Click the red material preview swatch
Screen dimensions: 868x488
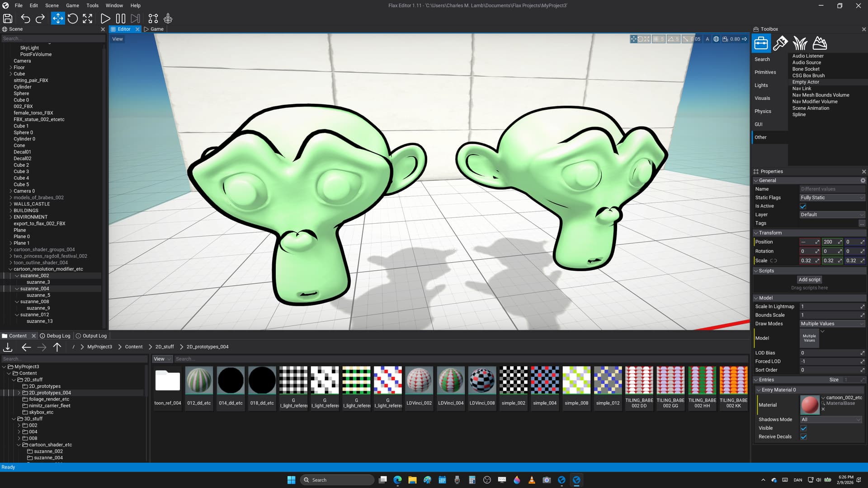pyautogui.click(x=810, y=404)
